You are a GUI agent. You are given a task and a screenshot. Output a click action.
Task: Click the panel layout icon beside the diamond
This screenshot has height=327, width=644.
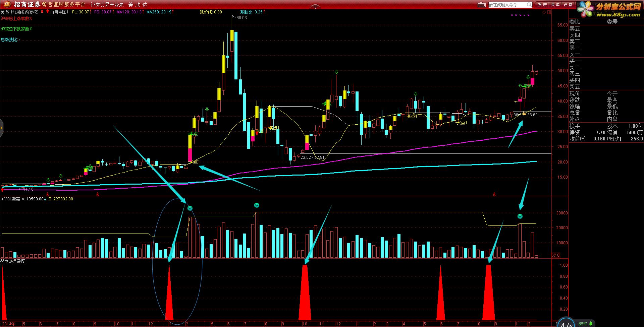tap(549, 12)
